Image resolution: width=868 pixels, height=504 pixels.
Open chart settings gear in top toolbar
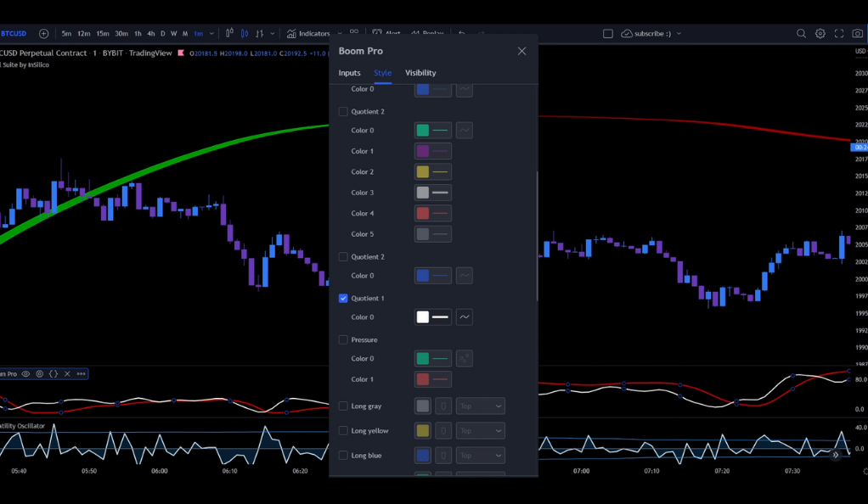820,34
